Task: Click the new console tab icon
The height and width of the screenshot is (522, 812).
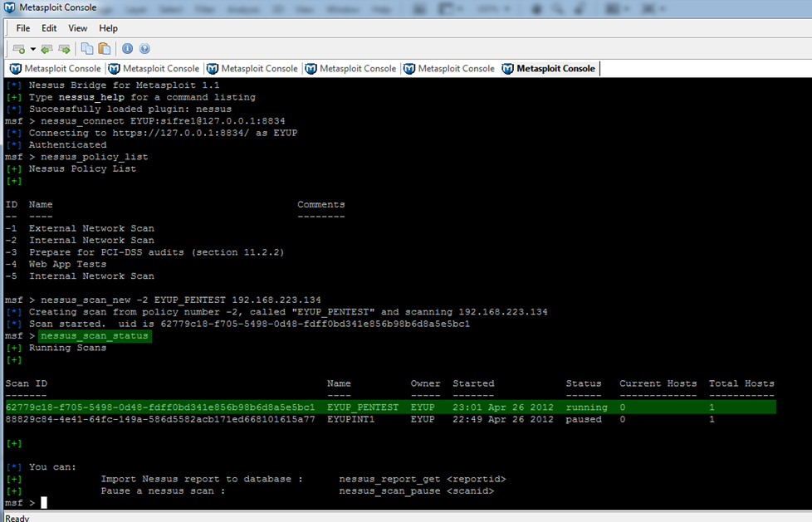Action: 18,49
